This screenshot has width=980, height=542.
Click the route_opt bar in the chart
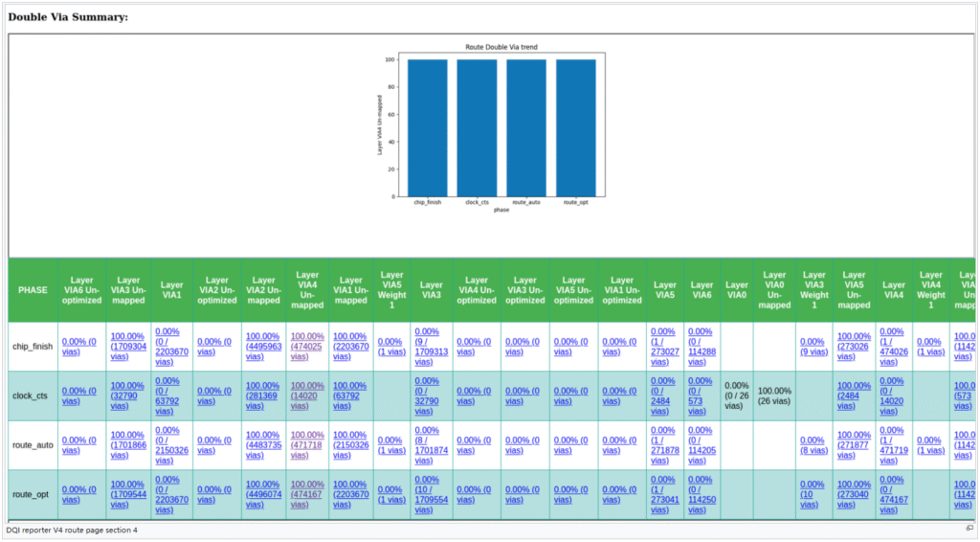(x=576, y=127)
